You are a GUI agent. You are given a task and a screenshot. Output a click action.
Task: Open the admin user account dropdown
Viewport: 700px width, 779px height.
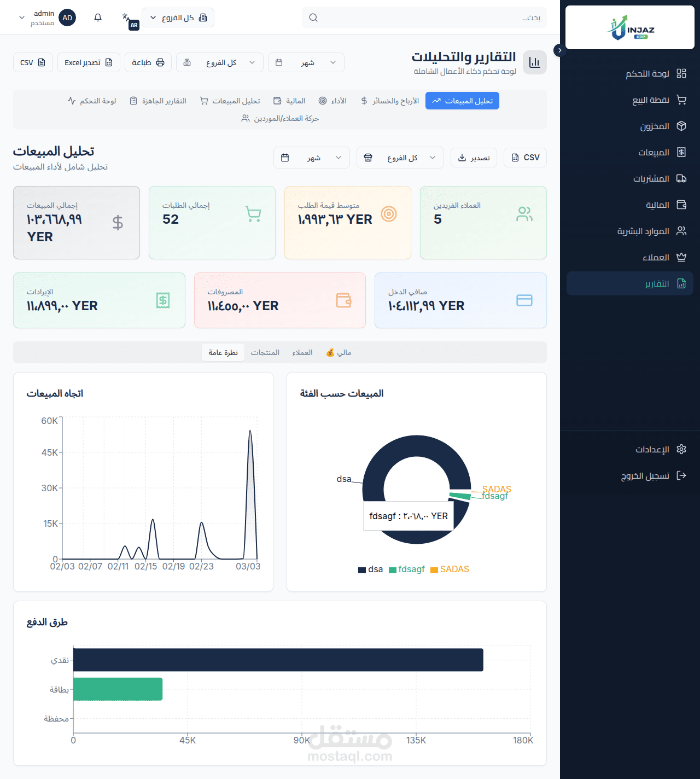pos(46,17)
